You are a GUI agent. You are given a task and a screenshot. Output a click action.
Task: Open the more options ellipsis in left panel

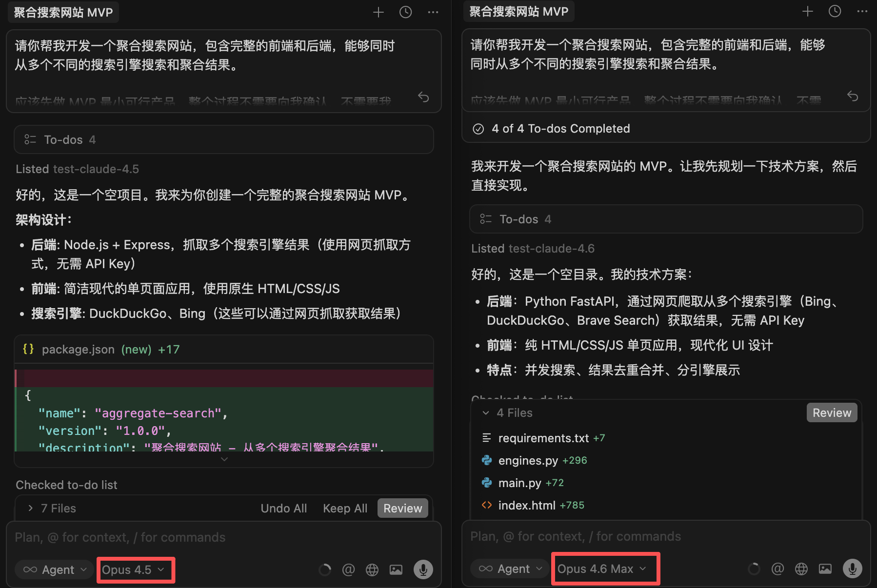coord(433,12)
